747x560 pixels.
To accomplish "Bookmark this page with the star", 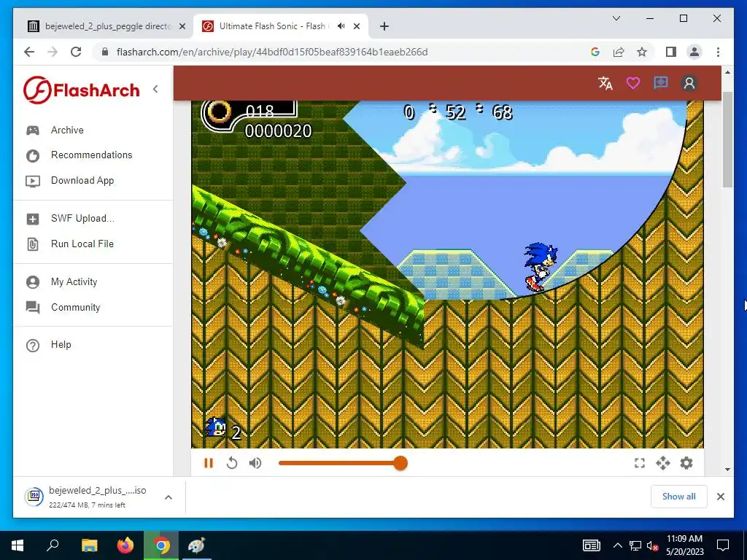I will [x=642, y=52].
